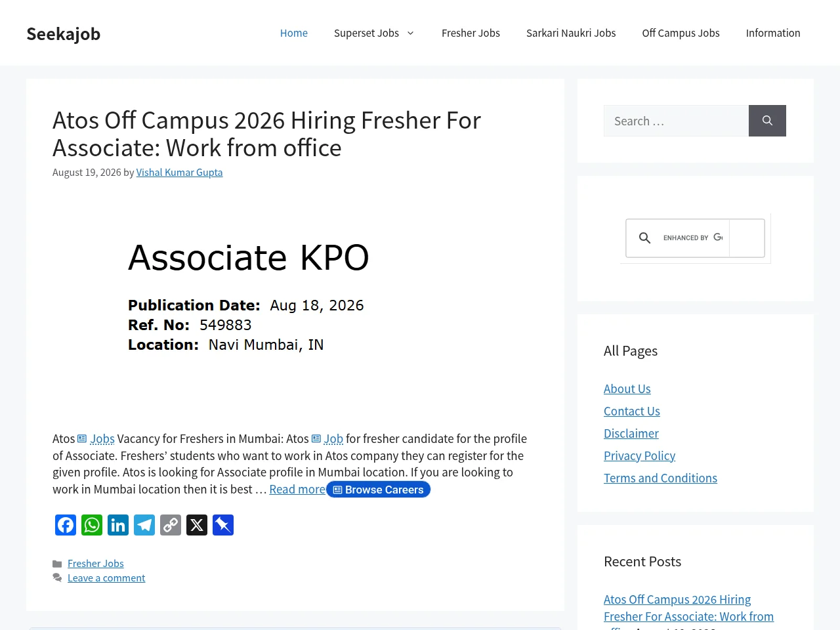Open the Disclaimer page
The width and height of the screenshot is (840, 630).
631,433
